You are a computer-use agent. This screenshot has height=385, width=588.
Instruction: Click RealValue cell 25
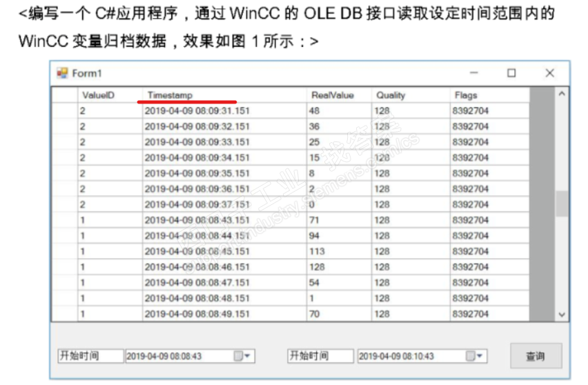tap(339, 142)
